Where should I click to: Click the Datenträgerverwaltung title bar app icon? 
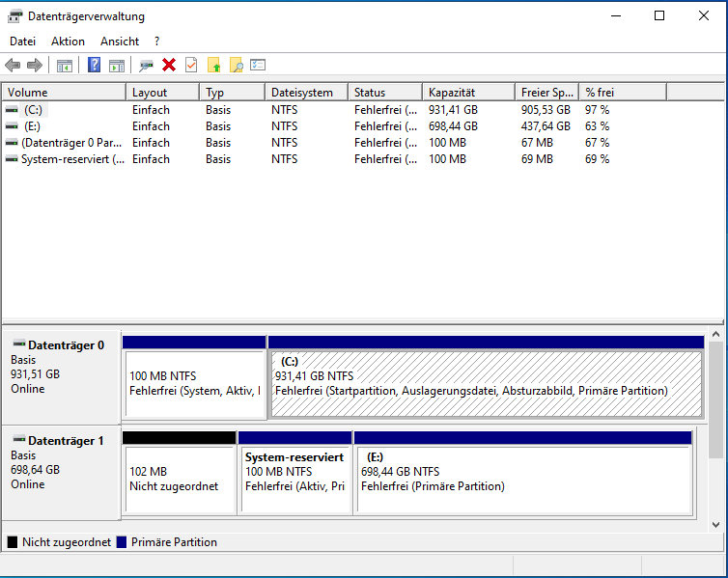(14, 16)
